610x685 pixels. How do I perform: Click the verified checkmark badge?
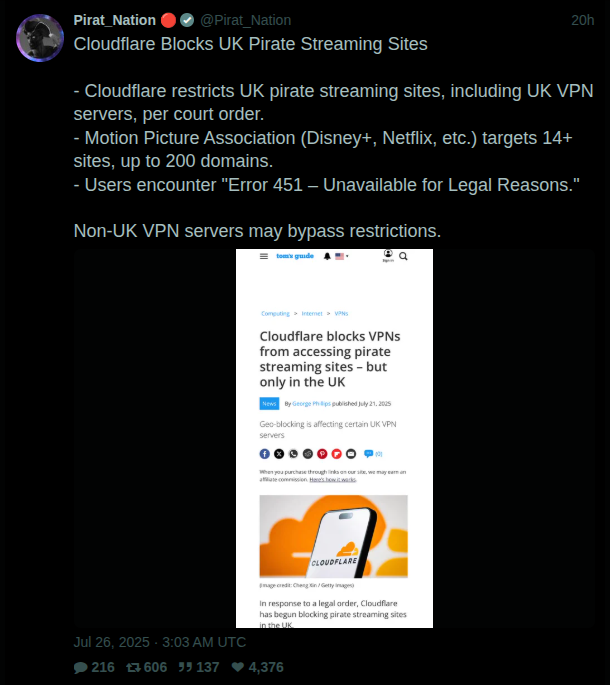pos(187,20)
